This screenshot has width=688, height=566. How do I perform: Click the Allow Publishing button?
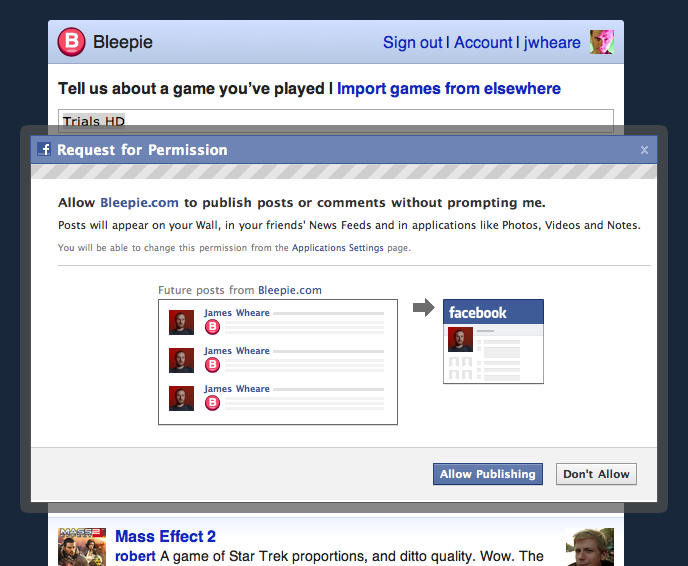coord(487,474)
